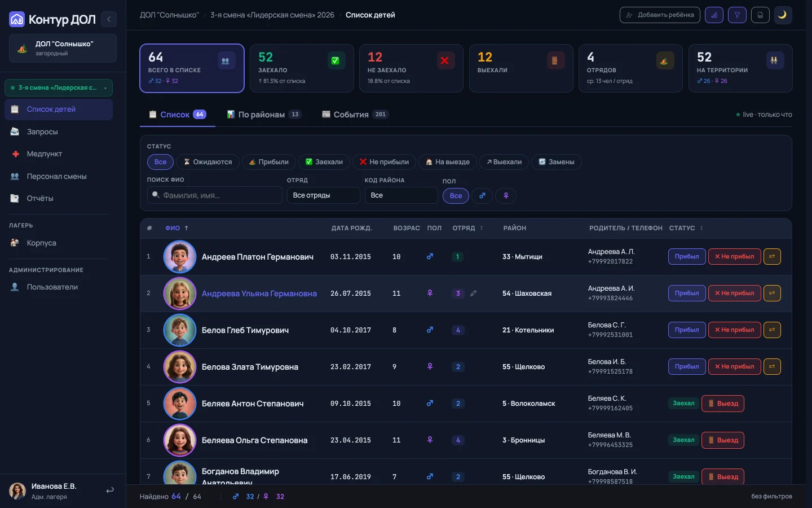
Task: Select the Ожидаются status filter chip
Action: tap(208, 162)
